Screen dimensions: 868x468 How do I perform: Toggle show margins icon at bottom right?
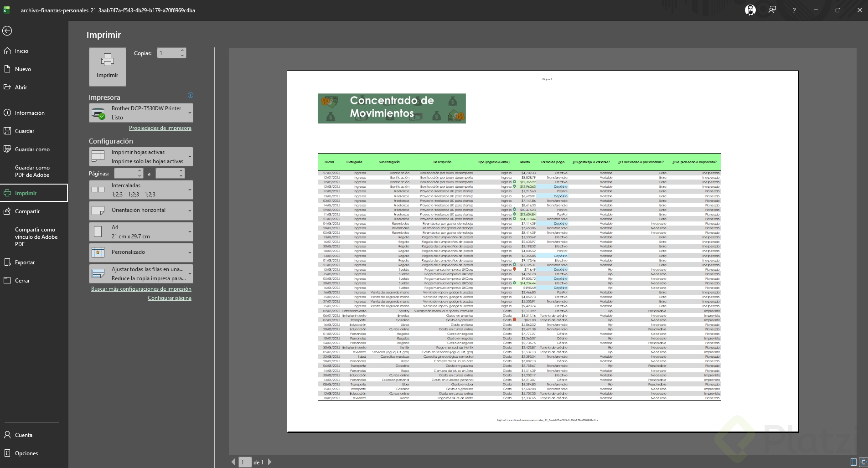coord(853,462)
